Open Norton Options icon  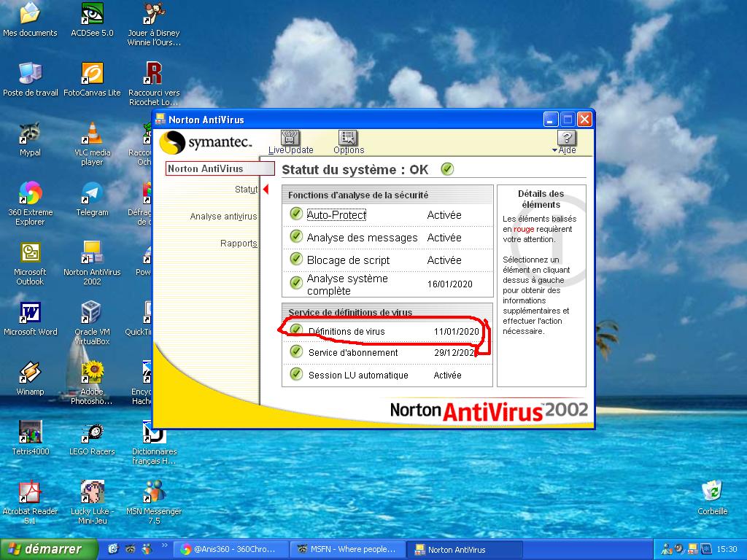tap(348, 141)
